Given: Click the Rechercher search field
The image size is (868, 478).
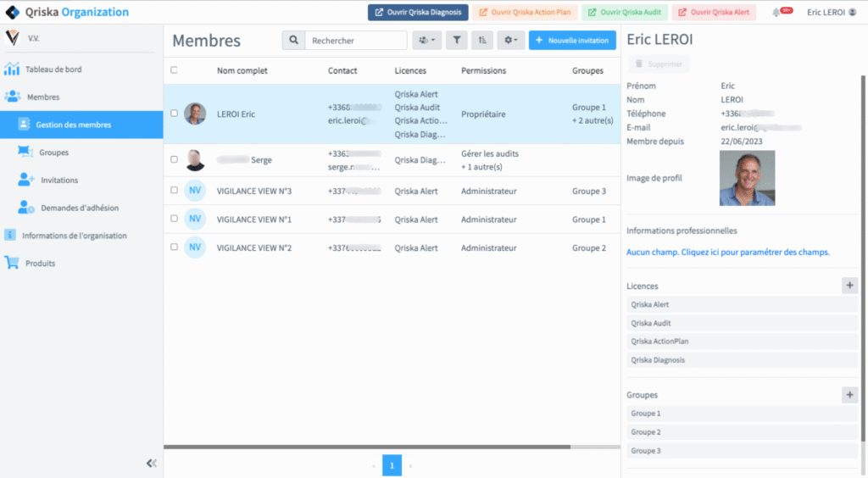Looking at the screenshot, I should 356,41.
